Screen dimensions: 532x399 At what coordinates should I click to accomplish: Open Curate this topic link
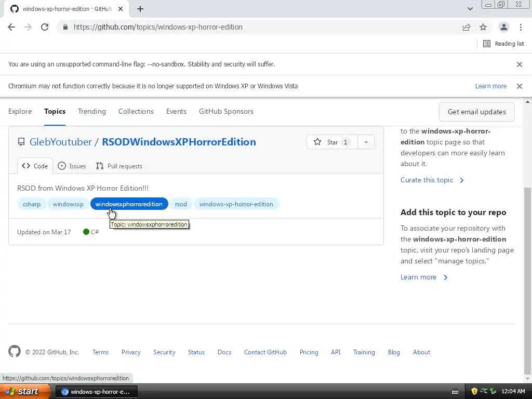[432, 180]
